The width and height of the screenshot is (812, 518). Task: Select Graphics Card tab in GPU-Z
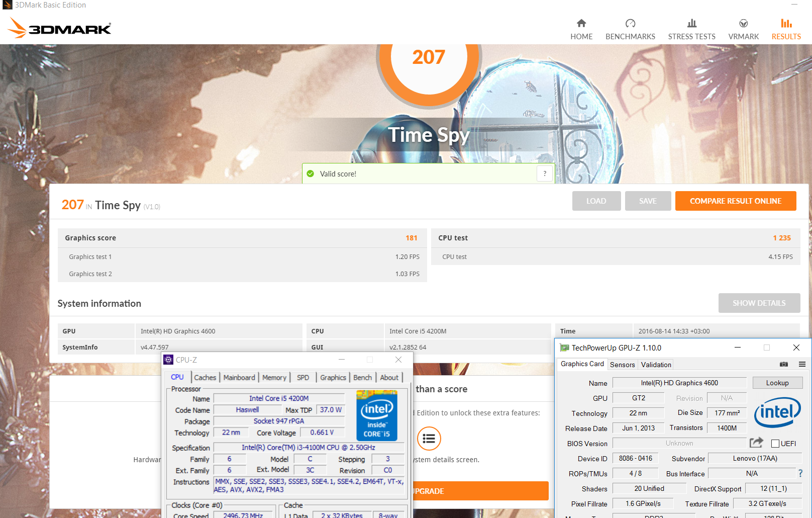point(582,364)
